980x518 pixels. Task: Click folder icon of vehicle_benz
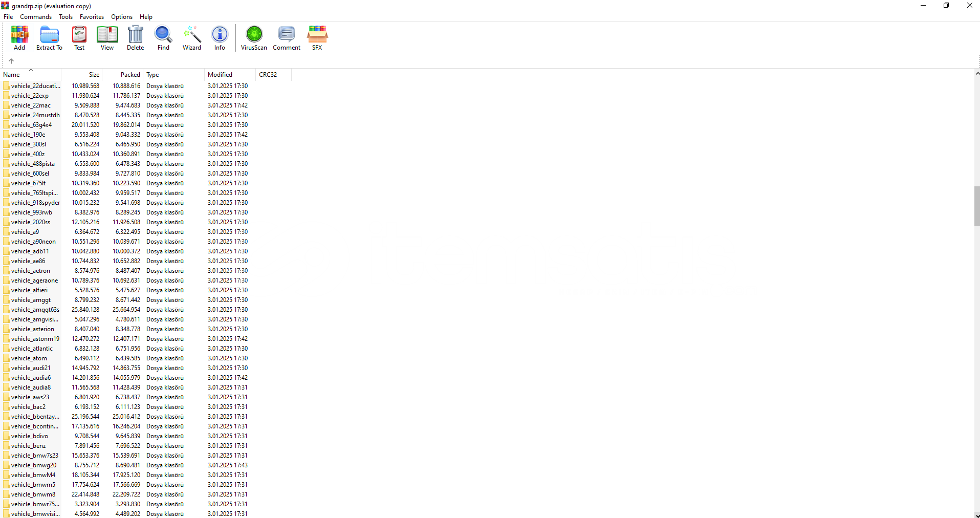point(6,446)
